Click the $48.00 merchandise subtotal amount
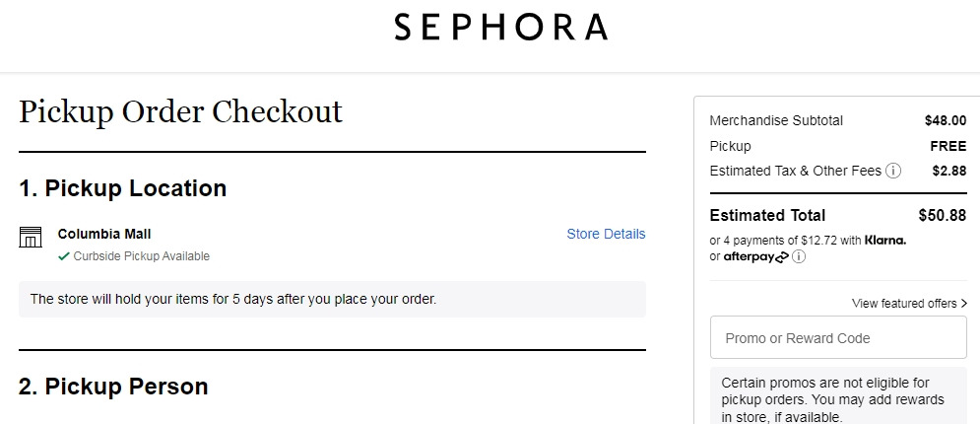 [x=945, y=120]
